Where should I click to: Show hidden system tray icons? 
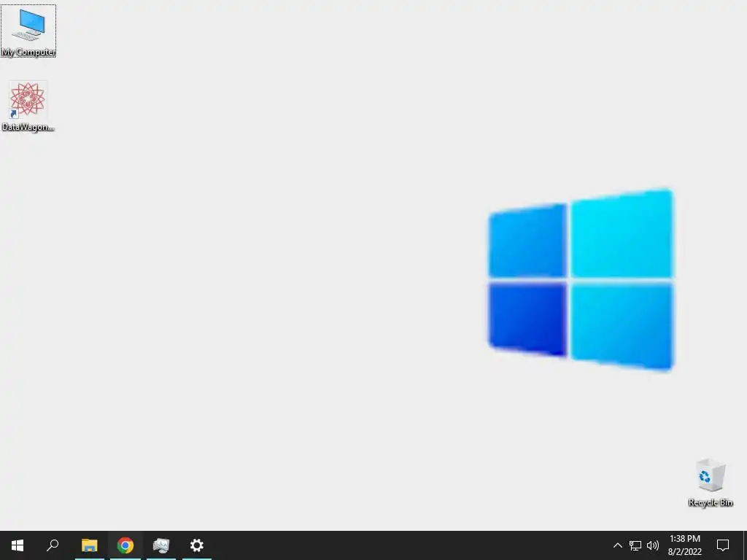coord(617,545)
